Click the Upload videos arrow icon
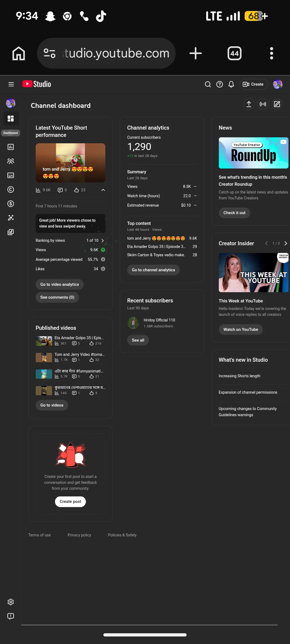Screen dimensions: 290x644 point(249,104)
